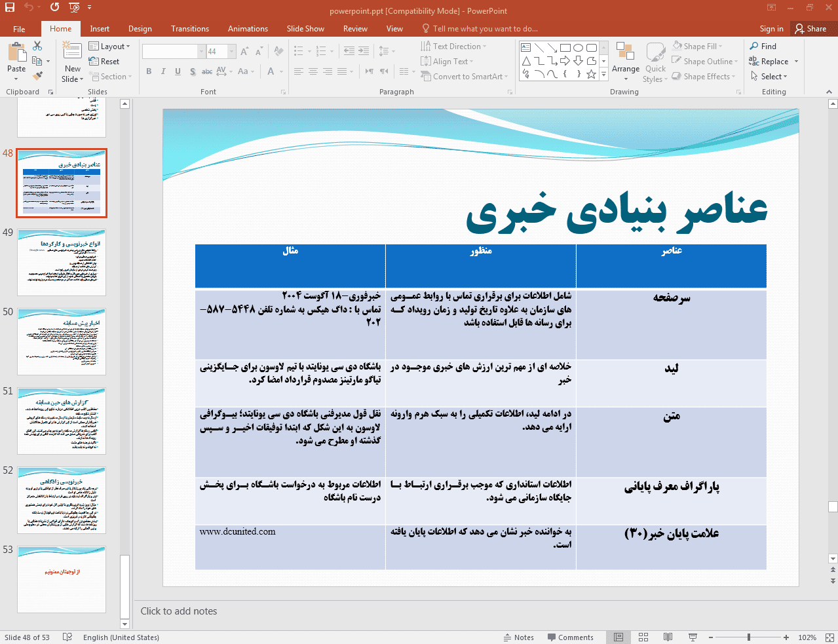
Task: Open the Section dropdown
Action: (110, 77)
